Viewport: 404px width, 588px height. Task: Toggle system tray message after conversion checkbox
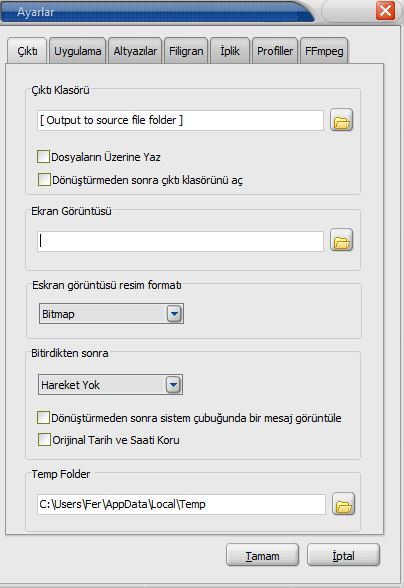44,417
